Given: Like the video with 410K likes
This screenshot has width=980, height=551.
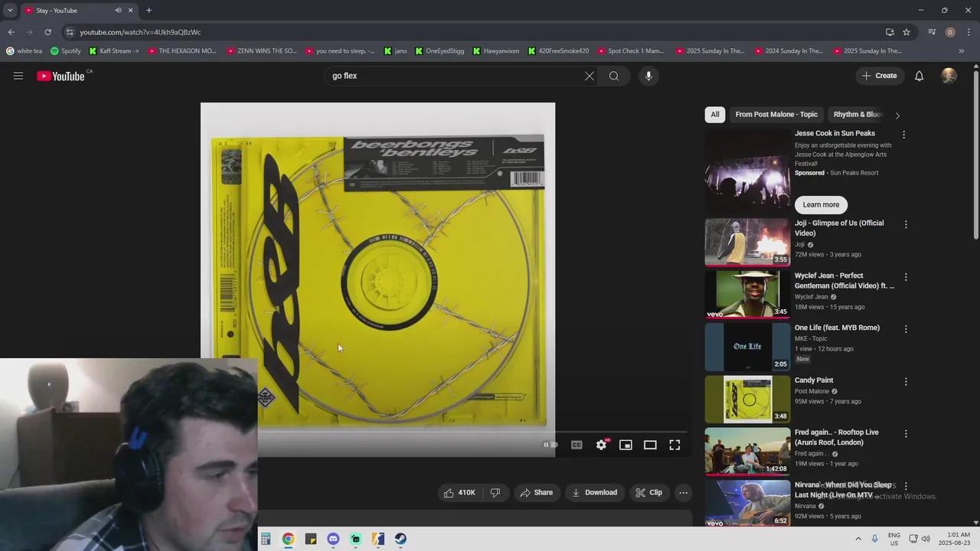Looking at the screenshot, I should 459,493.
